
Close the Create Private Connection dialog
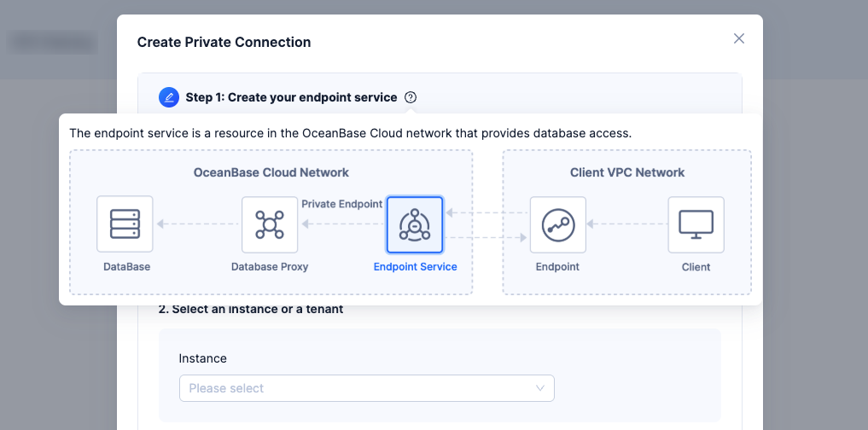(739, 38)
